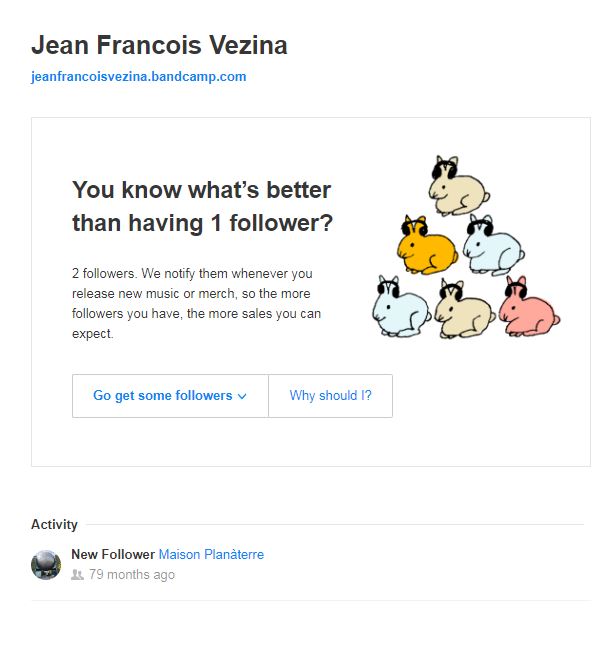This screenshot has width=616, height=657.
Task: Open the Maison Planàterre follower link
Action: 211,554
